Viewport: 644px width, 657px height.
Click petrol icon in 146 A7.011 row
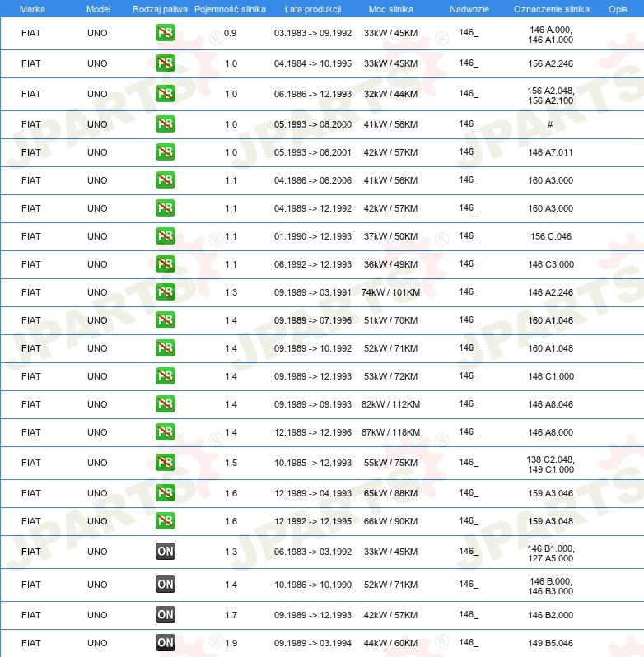tap(165, 152)
